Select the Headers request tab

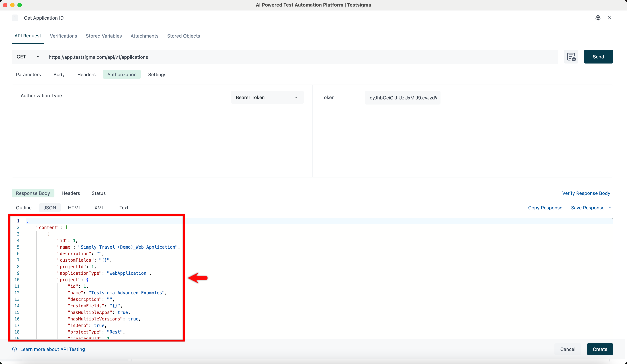(86, 75)
